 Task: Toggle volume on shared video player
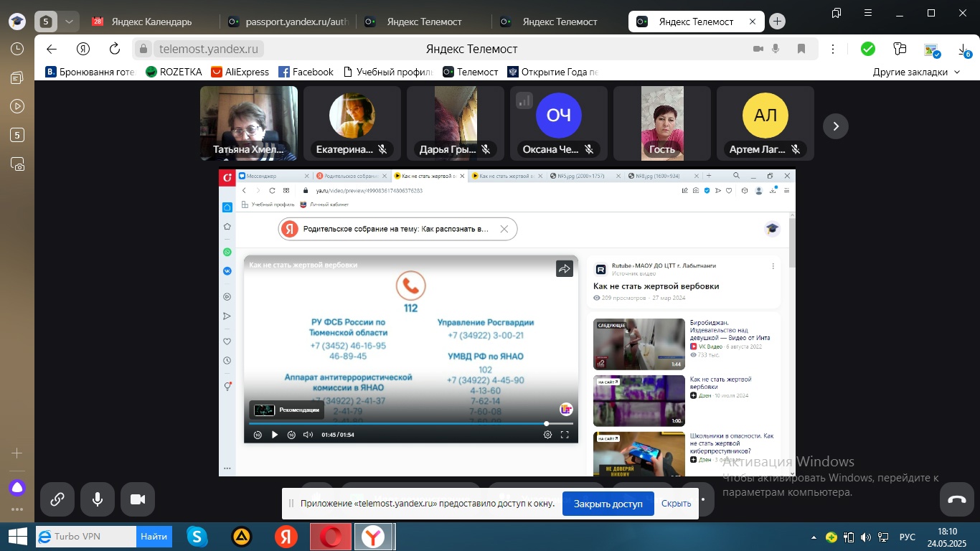pyautogui.click(x=308, y=435)
